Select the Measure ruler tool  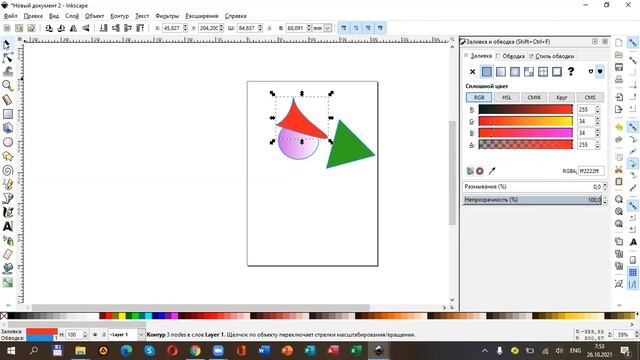7,100
